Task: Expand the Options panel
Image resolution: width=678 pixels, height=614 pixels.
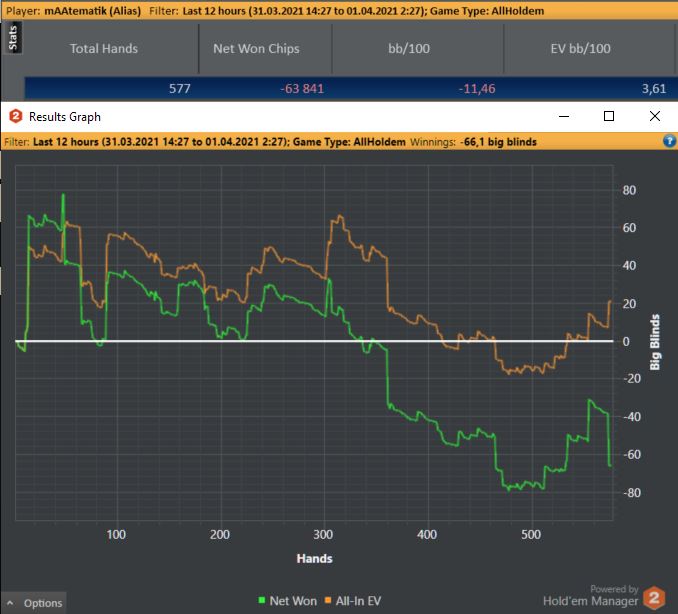Action: coord(42,603)
